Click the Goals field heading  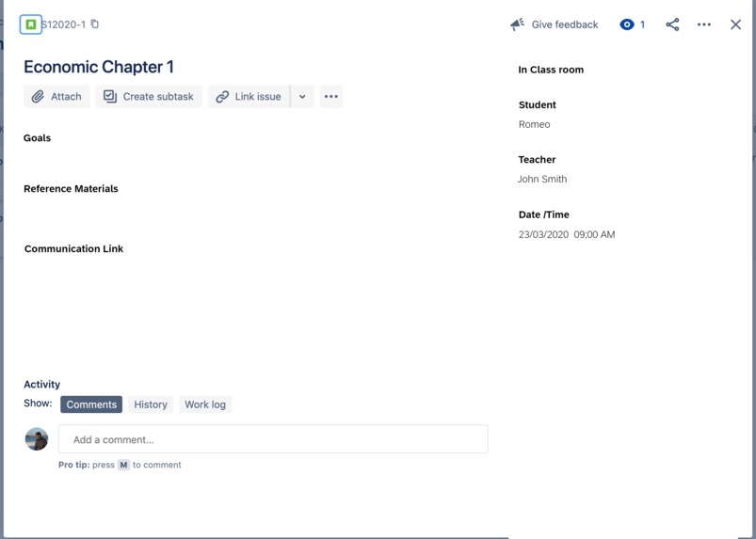37,137
